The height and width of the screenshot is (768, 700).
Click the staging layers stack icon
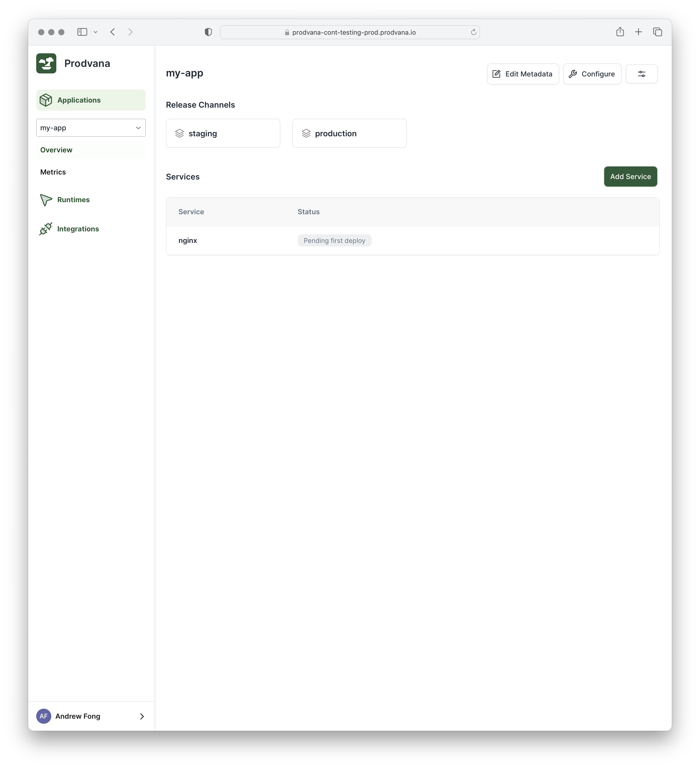[179, 133]
